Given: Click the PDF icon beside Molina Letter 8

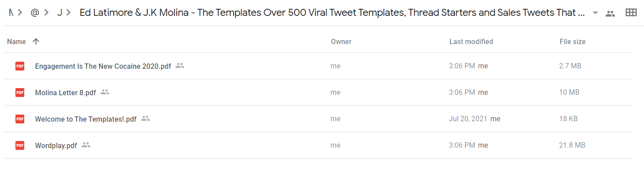Looking at the screenshot, I should pyautogui.click(x=20, y=93).
